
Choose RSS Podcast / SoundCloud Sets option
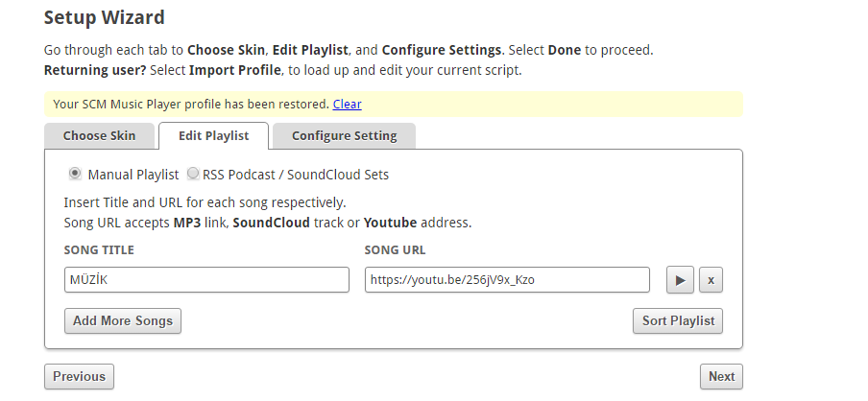pyautogui.click(x=194, y=175)
